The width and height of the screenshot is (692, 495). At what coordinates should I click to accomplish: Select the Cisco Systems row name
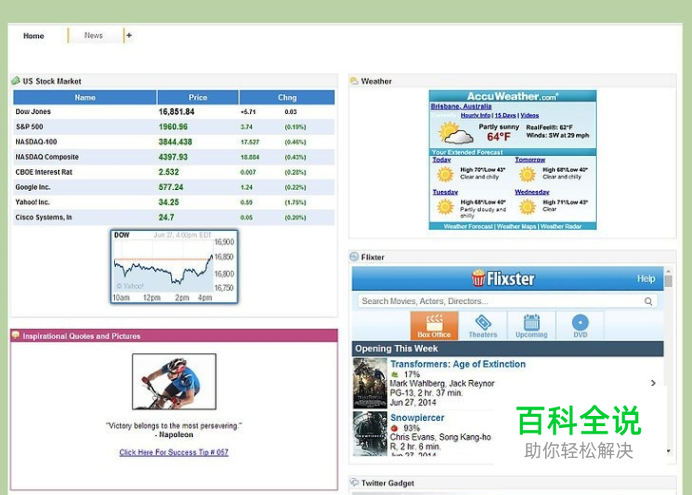click(43, 217)
